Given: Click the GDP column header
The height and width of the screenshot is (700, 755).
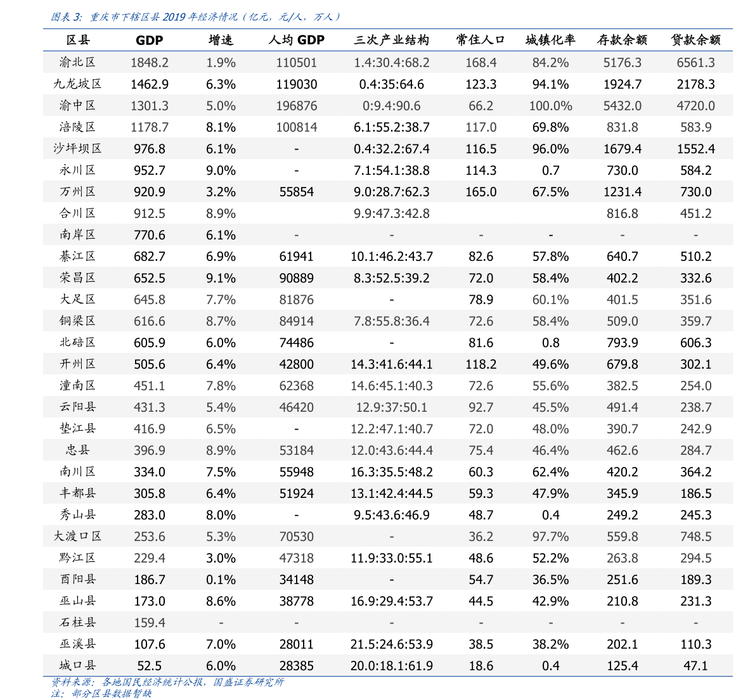Looking at the screenshot, I should (x=150, y=40).
